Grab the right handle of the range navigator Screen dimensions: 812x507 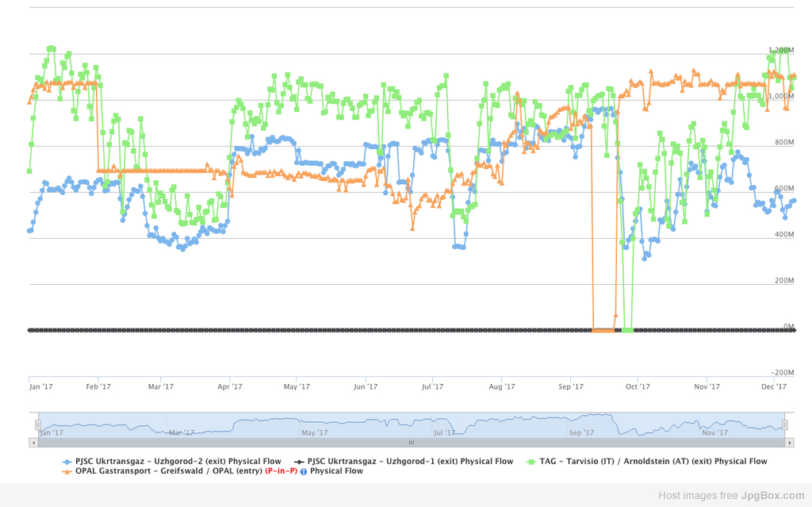[784, 425]
